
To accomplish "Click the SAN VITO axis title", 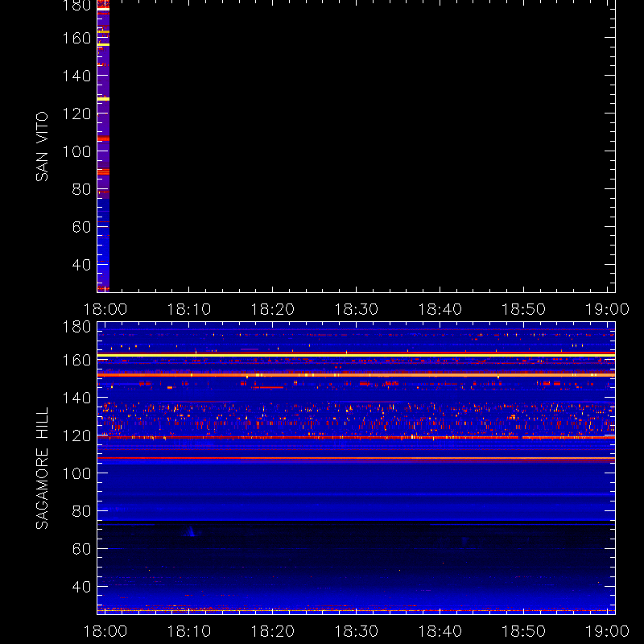I will point(43,147).
